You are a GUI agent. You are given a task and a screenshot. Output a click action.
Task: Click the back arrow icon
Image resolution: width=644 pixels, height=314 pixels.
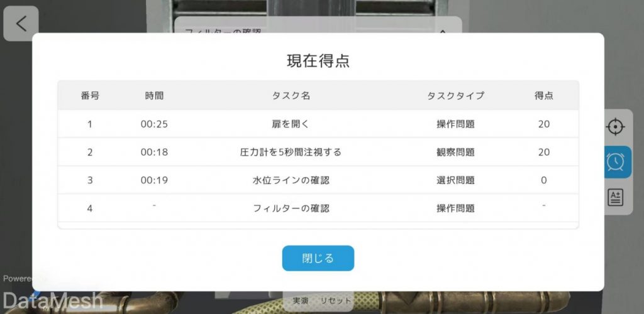point(21,24)
